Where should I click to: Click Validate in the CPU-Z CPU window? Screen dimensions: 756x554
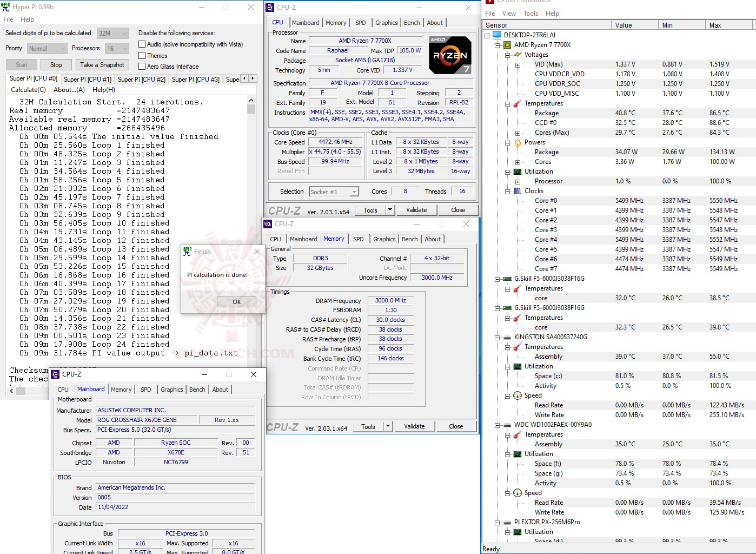[416, 210]
